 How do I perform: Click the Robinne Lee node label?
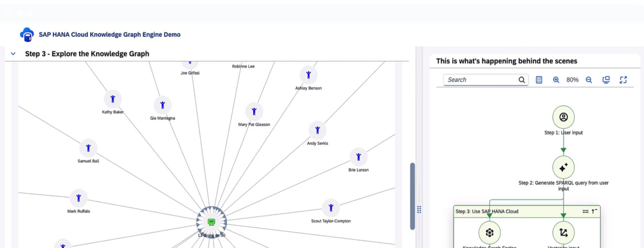pos(243,66)
